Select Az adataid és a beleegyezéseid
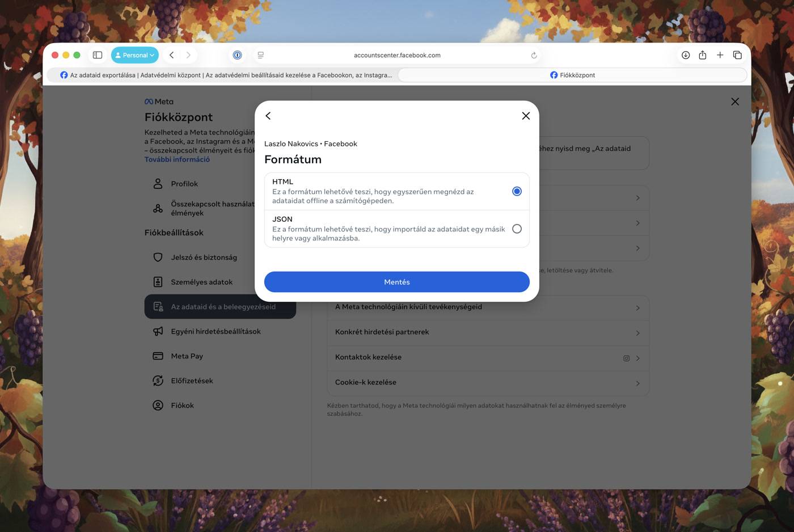The width and height of the screenshot is (794, 532). click(x=220, y=307)
